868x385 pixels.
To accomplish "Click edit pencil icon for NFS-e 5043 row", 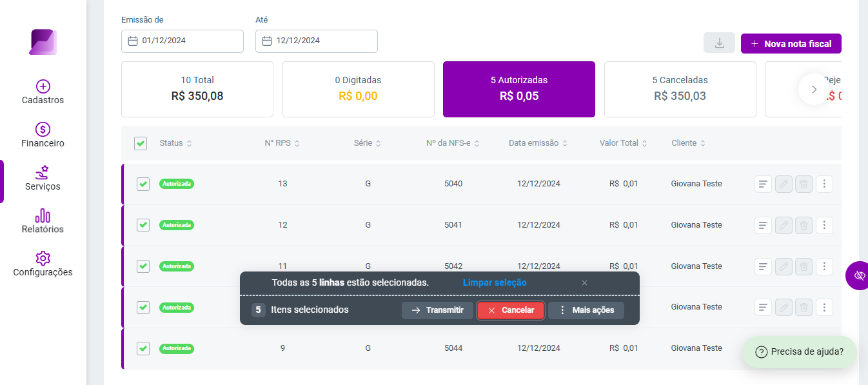I will [x=784, y=308].
